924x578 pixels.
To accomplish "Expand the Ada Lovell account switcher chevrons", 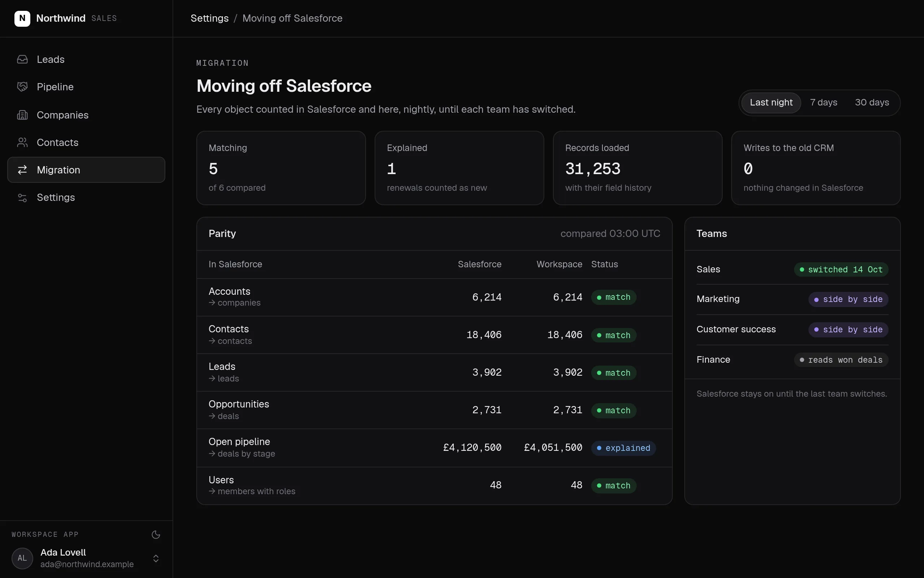I will [156, 558].
